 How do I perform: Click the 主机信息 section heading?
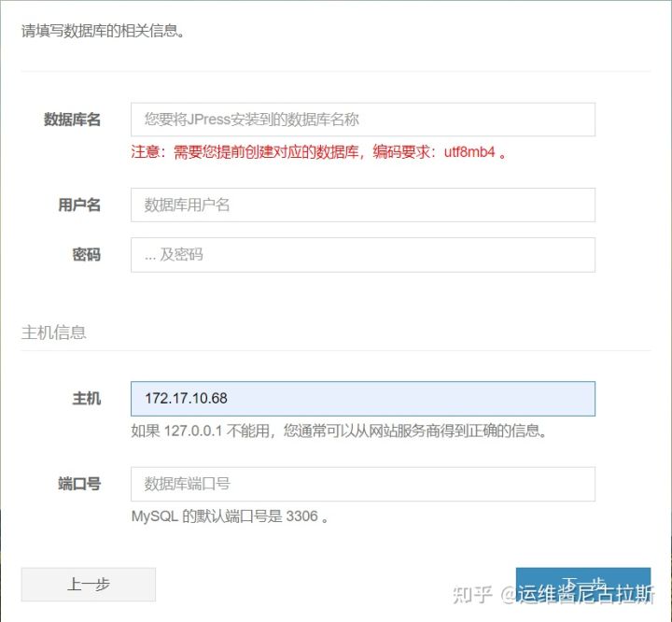coord(53,332)
